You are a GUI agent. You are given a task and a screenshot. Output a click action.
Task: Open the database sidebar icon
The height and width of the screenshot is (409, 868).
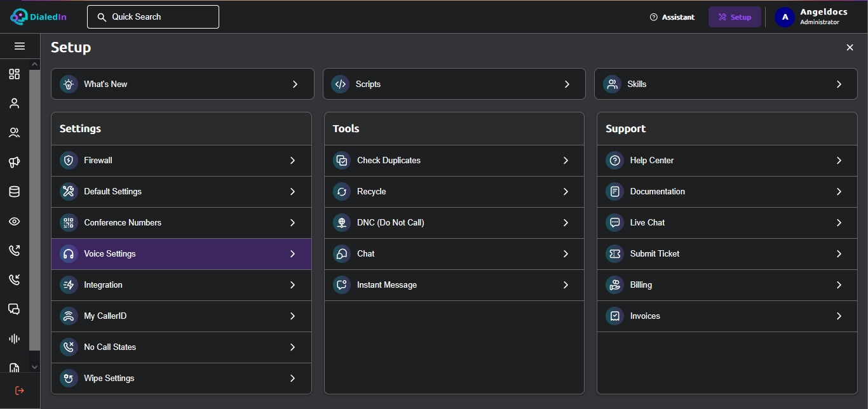point(14,192)
